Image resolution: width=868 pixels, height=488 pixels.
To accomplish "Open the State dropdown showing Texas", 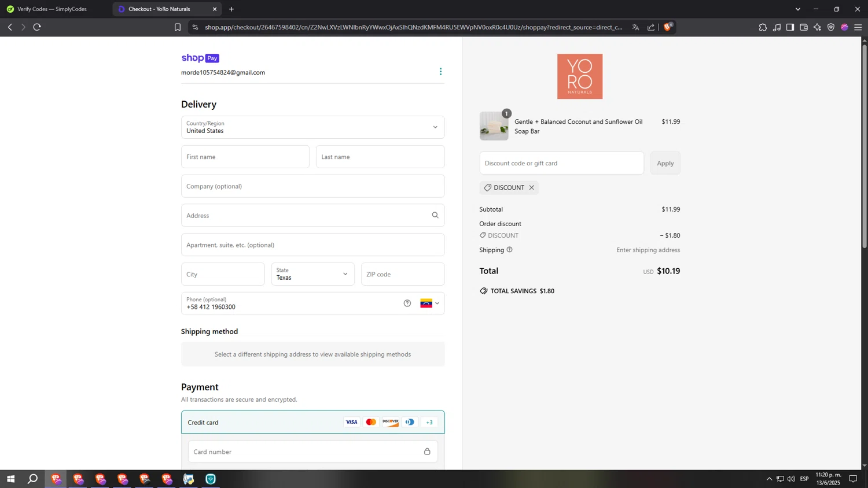I will tap(313, 274).
